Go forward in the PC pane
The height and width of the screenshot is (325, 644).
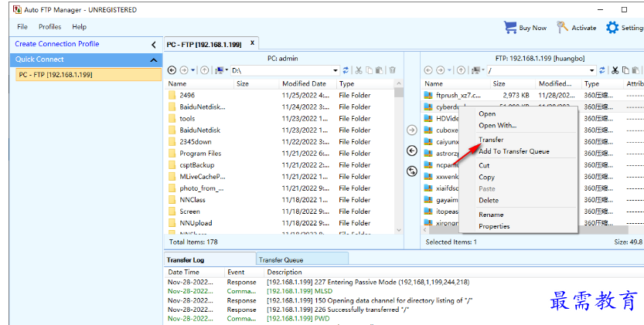[184, 70]
